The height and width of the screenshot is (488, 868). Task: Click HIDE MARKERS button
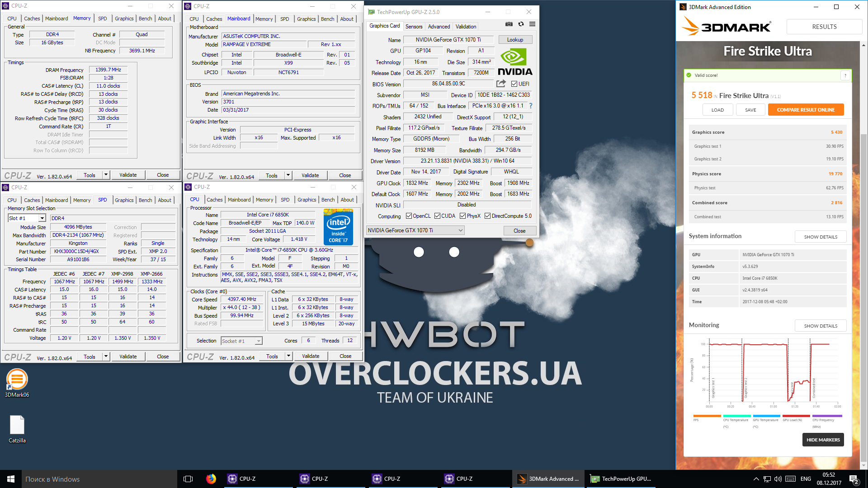point(823,440)
